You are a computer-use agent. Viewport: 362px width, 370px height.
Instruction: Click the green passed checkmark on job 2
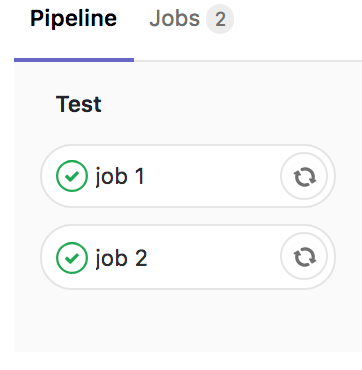coord(72,258)
